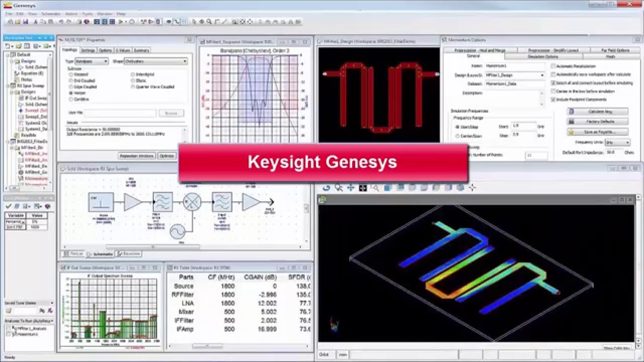Click the first blue cube view icon in 3D viewer
644x362 pixels.
(x=387, y=188)
